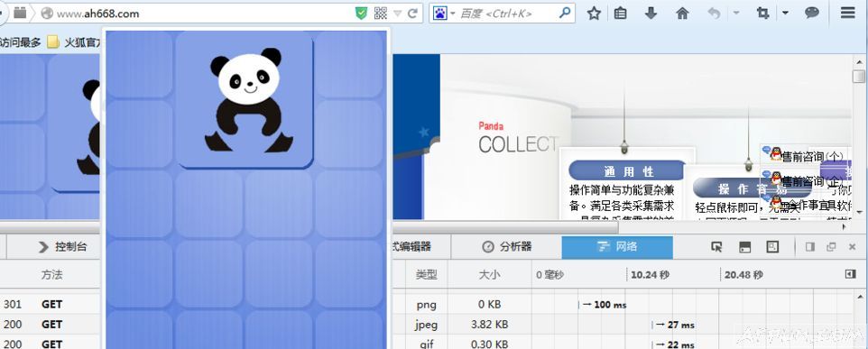Open the dropdown next to undo arrow

click(x=736, y=14)
